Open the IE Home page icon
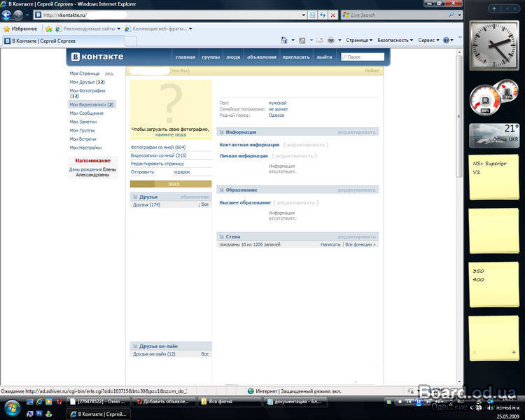Image resolution: width=525 pixels, height=420 pixels. click(x=284, y=41)
